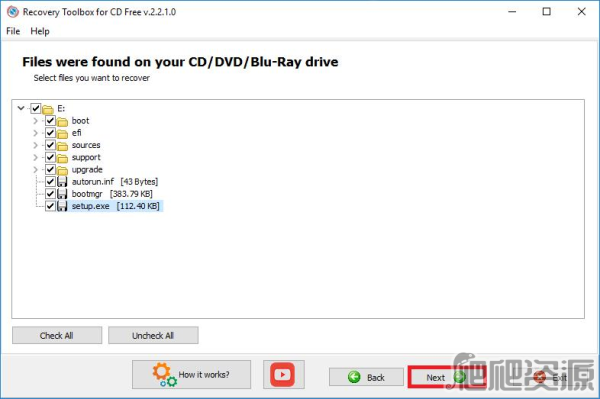Uncheck the boot folder checkbox
Image resolution: width=600 pixels, height=399 pixels.
(50, 121)
